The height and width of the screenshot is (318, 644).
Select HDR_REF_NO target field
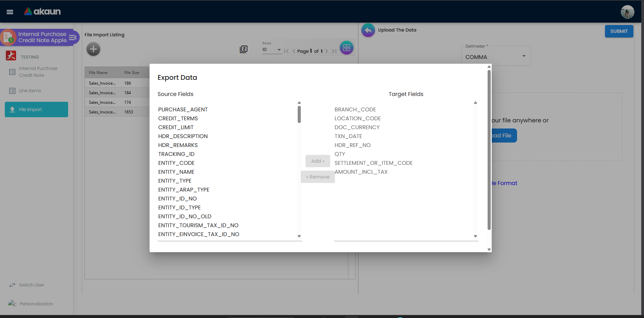pos(403,145)
